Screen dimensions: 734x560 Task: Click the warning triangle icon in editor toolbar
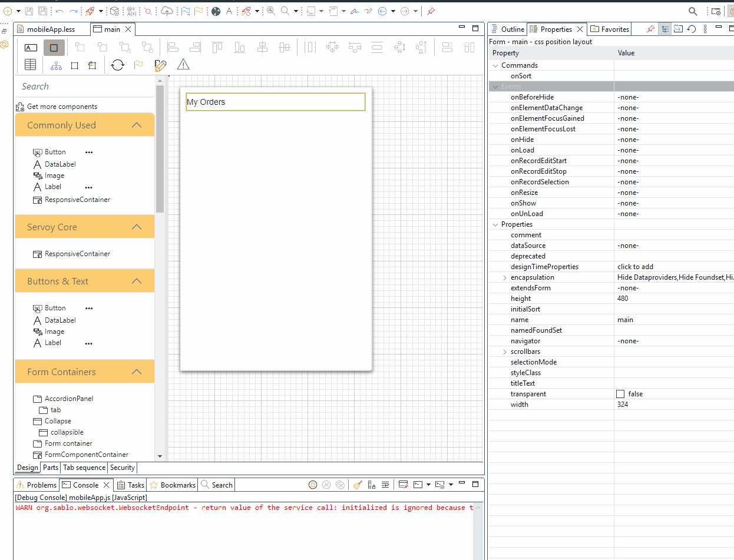click(x=183, y=65)
